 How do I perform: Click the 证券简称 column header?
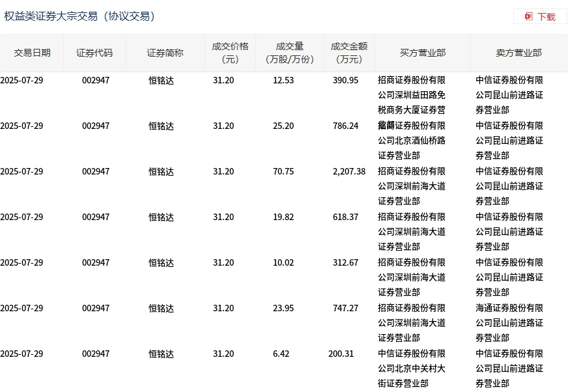(165, 53)
